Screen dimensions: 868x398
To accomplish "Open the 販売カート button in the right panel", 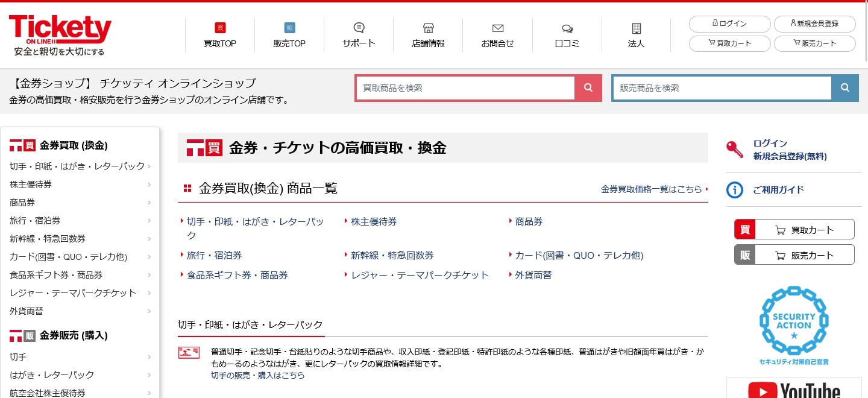I will pyautogui.click(x=794, y=255).
